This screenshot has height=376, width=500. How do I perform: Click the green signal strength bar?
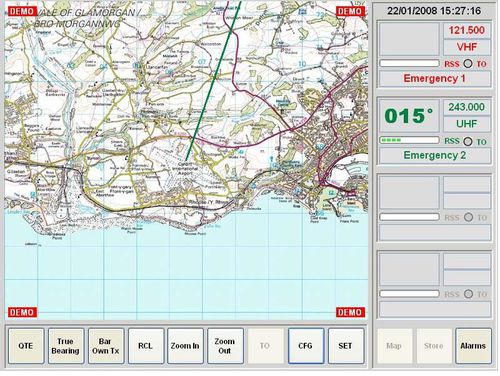click(x=409, y=140)
